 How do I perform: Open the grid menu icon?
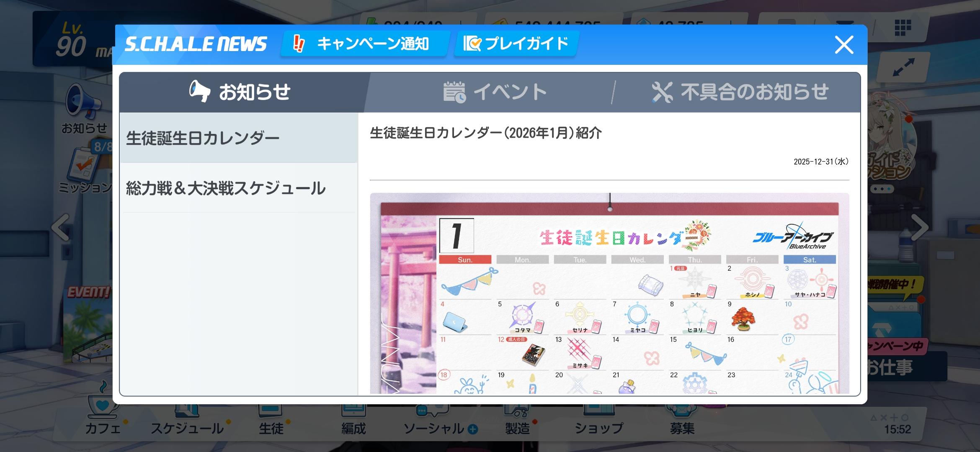903,28
